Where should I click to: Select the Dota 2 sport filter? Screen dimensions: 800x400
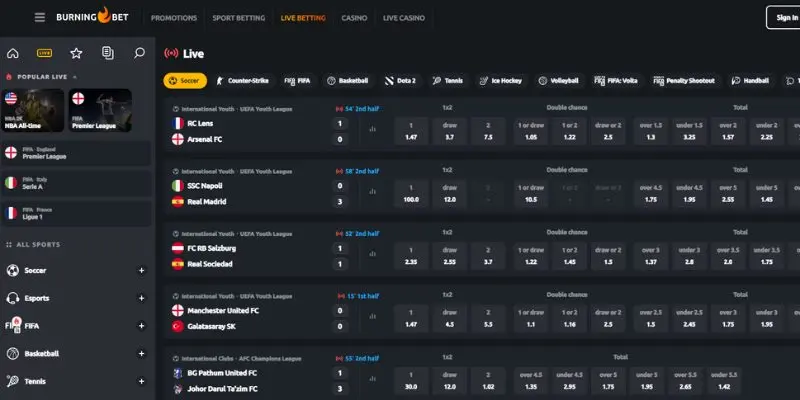[x=401, y=81]
